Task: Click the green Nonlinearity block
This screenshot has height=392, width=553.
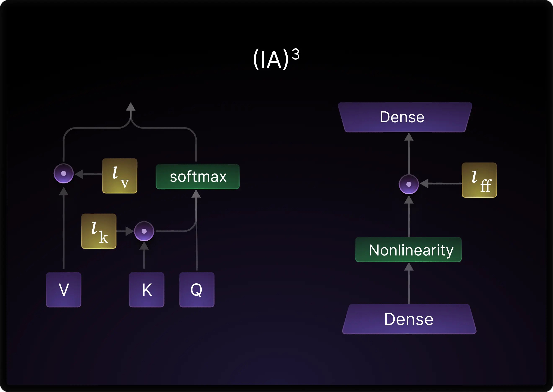Action: tap(408, 249)
